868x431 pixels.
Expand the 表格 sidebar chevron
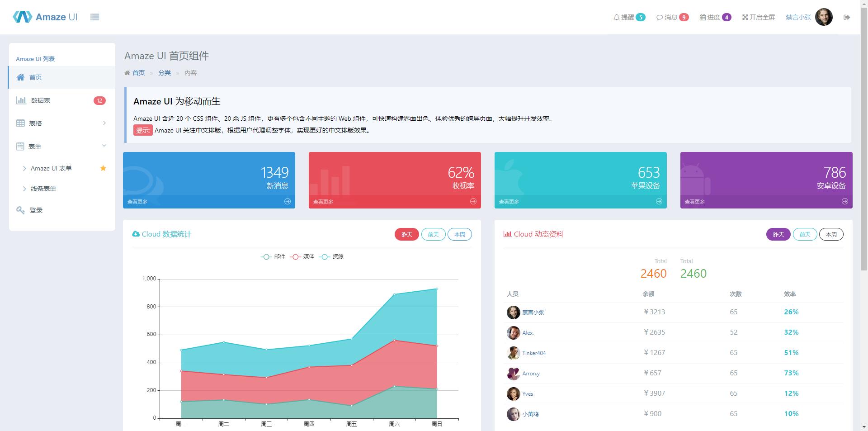[x=104, y=123]
